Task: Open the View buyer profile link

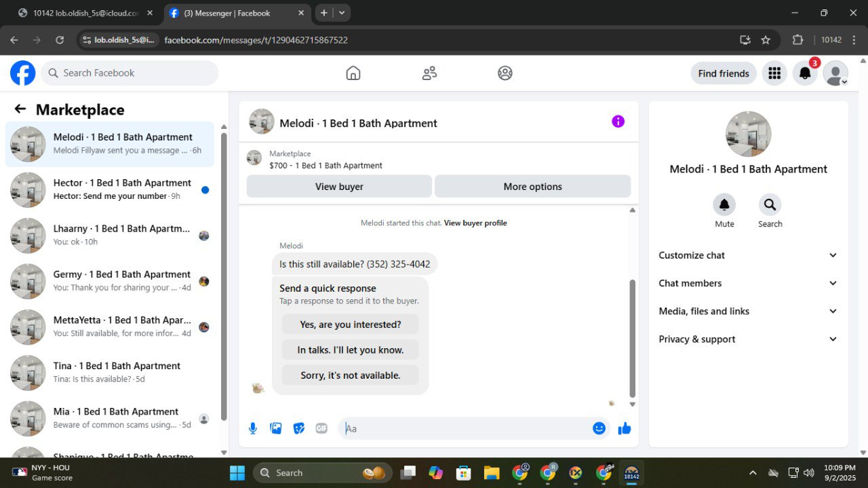Action: point(475,223)
